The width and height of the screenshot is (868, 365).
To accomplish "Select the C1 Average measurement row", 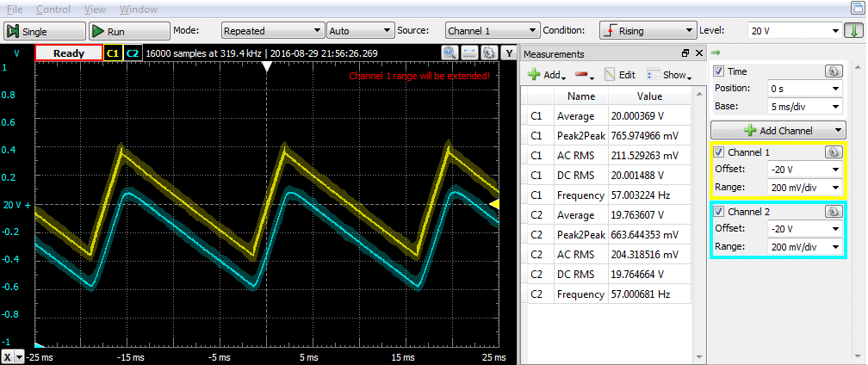I will coord(609,116).
